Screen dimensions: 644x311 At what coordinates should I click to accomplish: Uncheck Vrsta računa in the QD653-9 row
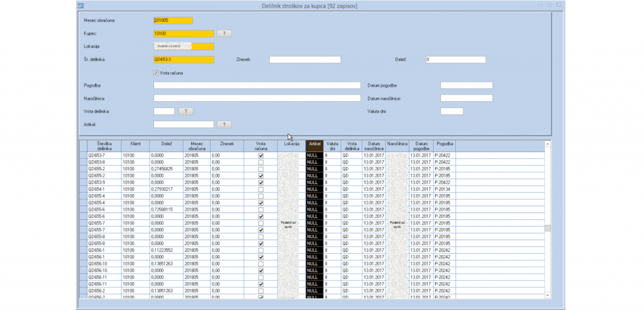click(x=261, y=183)
